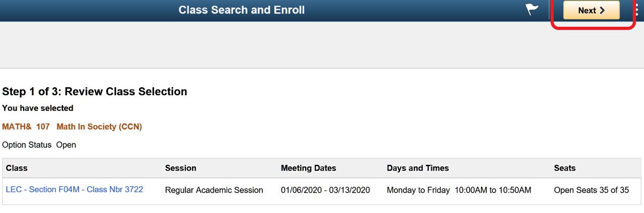Click the Meeting Dates column header
Image resolution: width=644 pixels, height=213 pixels.
[308, 168]
